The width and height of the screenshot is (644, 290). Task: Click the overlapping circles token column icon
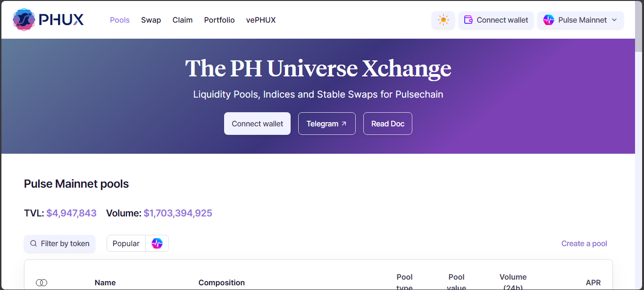point(42,282)
